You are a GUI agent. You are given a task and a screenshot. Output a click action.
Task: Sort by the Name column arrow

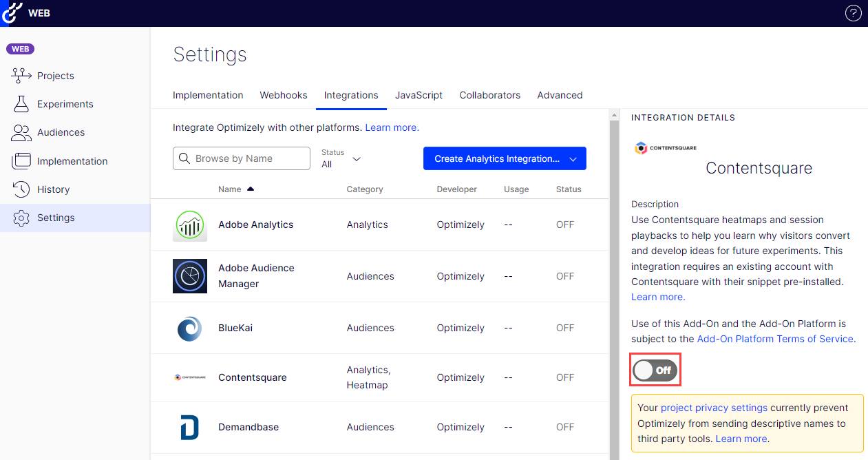(x=250, y=189)
